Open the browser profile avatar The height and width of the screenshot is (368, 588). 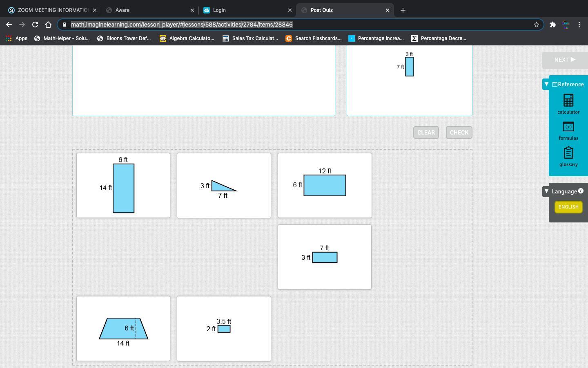tap(566, 25)
